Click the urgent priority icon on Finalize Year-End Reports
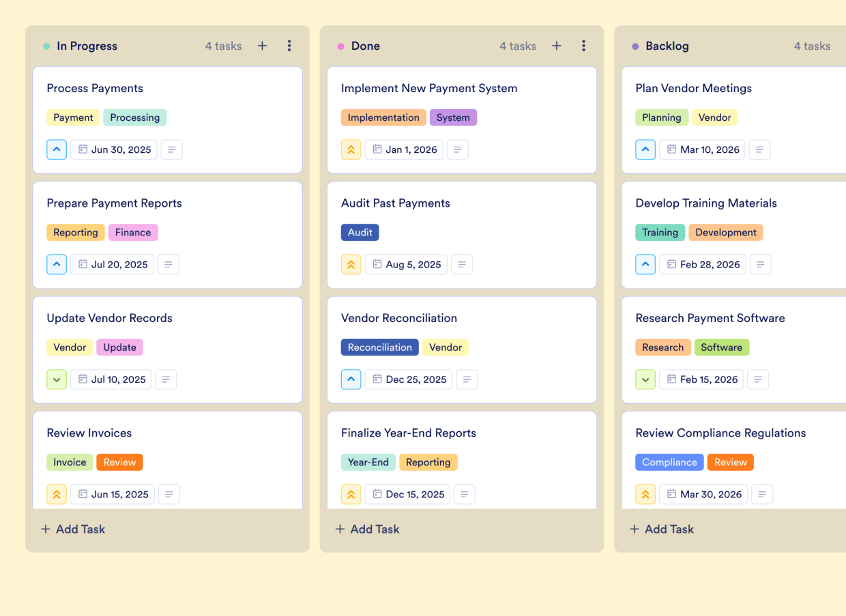846x616 pixels. pos(351,494)
